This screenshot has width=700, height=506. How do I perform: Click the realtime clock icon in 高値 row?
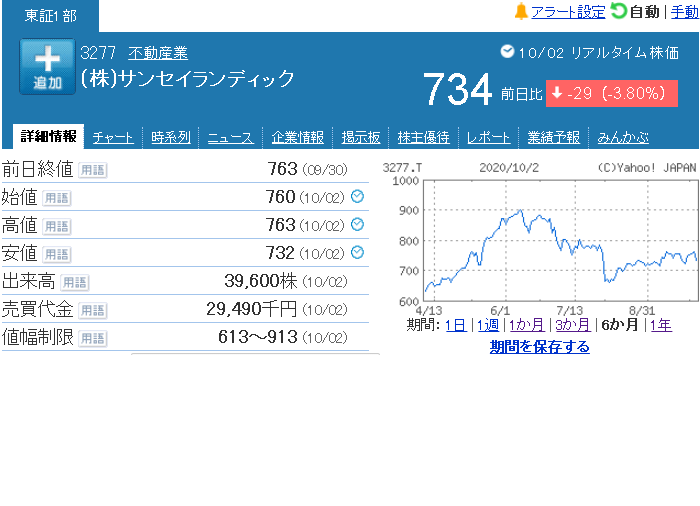(x=357, y=224)
